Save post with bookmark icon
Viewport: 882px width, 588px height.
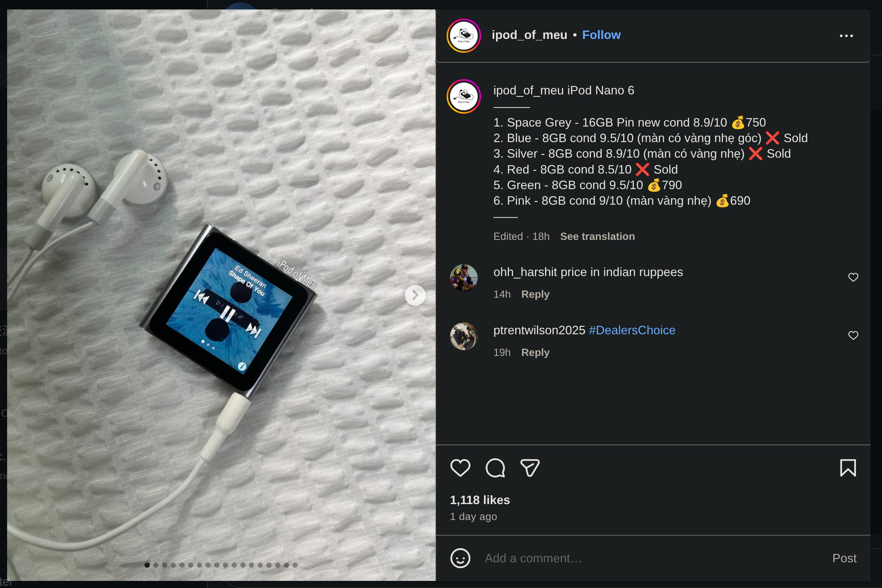848,468
